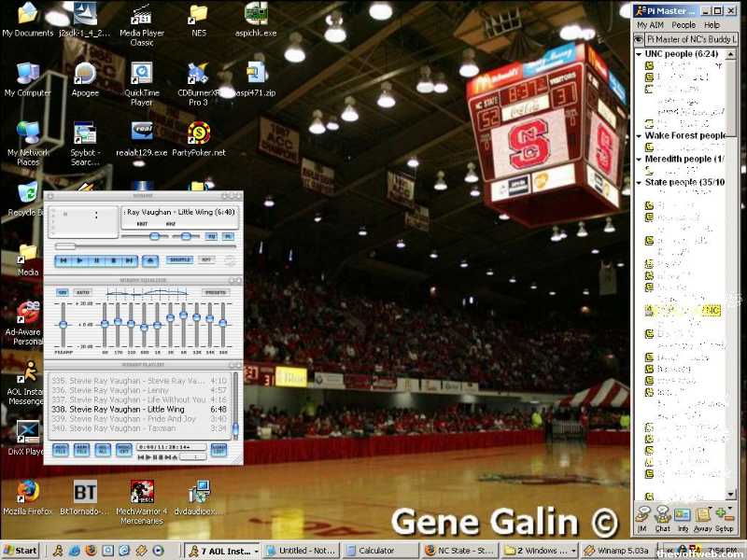The height and width of the screenshot is (560, 747).
Task: Toggle the equalizer AUTO button
Action: [x=83, y=292]
